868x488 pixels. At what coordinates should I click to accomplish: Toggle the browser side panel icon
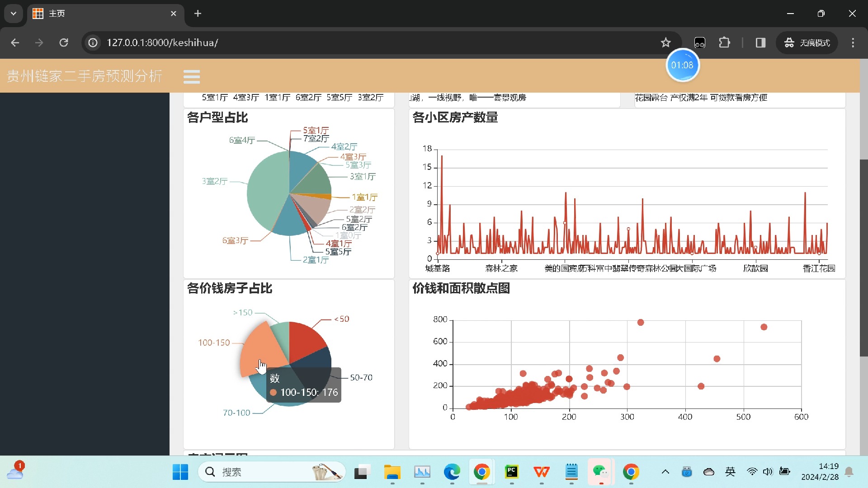pyautogui.click(x=760, y=42)
